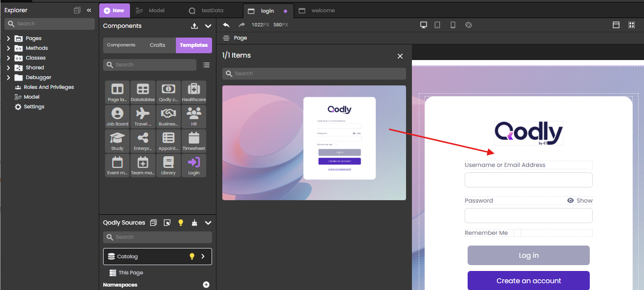Expand the Catalog entry arrow
Image resolution: width=644 pixels, height=290 pixels.
pos(203,256)
